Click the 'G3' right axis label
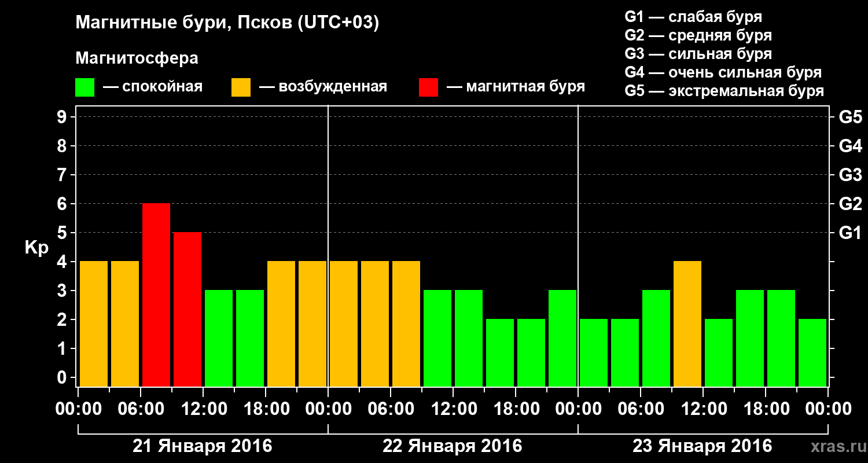This screenshot has width=868, height=463. coord(851,175)
